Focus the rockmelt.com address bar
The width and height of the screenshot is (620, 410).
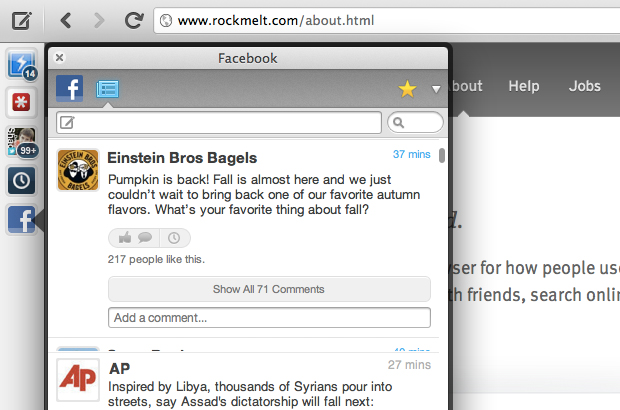387,21
